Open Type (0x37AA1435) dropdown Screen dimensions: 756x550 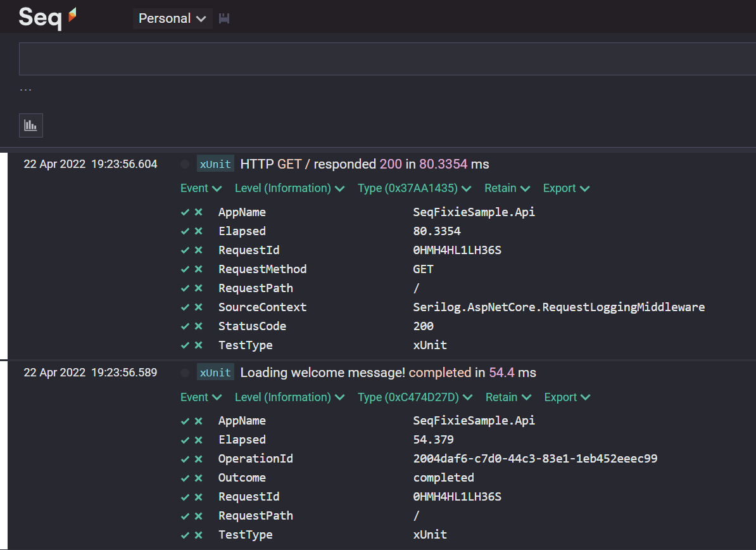[415, 188]
